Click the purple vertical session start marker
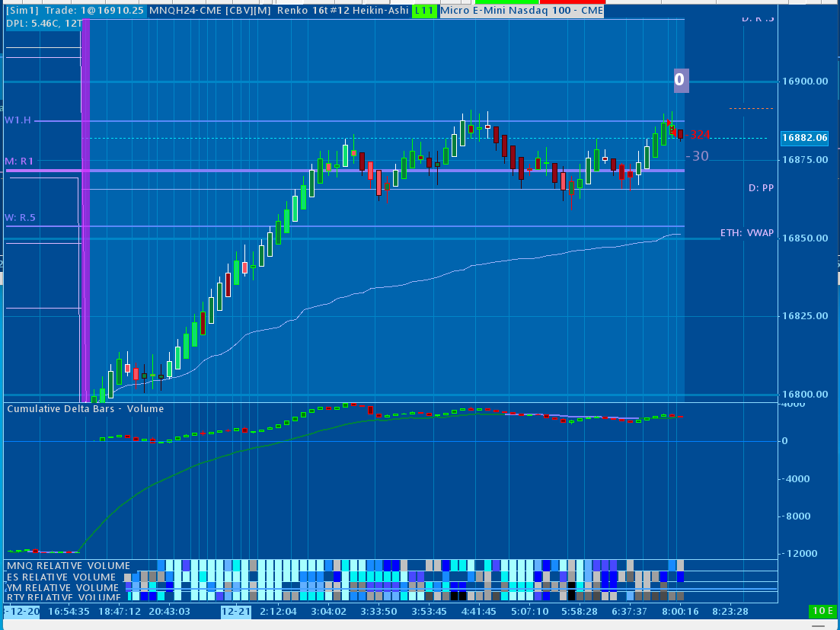The image size is (840, 630). tap(85, 212)
